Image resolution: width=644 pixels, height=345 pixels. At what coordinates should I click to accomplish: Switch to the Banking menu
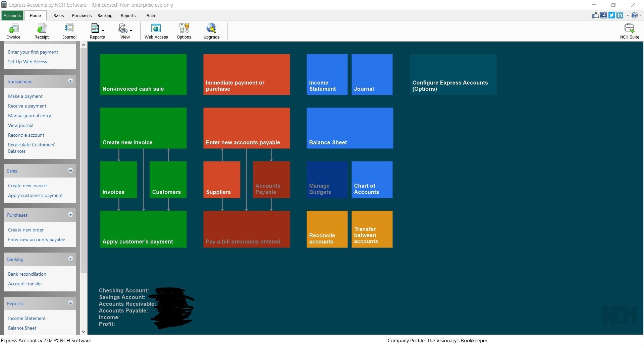pos(105,15)
